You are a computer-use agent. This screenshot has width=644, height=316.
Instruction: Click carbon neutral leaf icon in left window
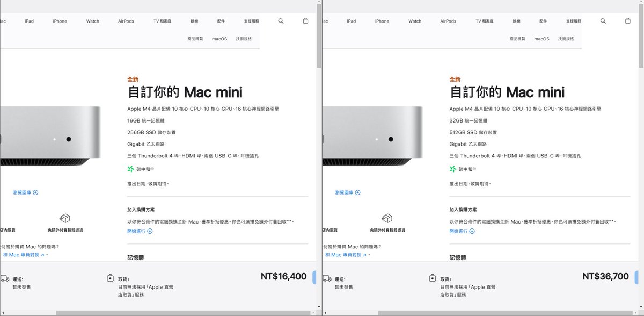[x=130, y=169]
